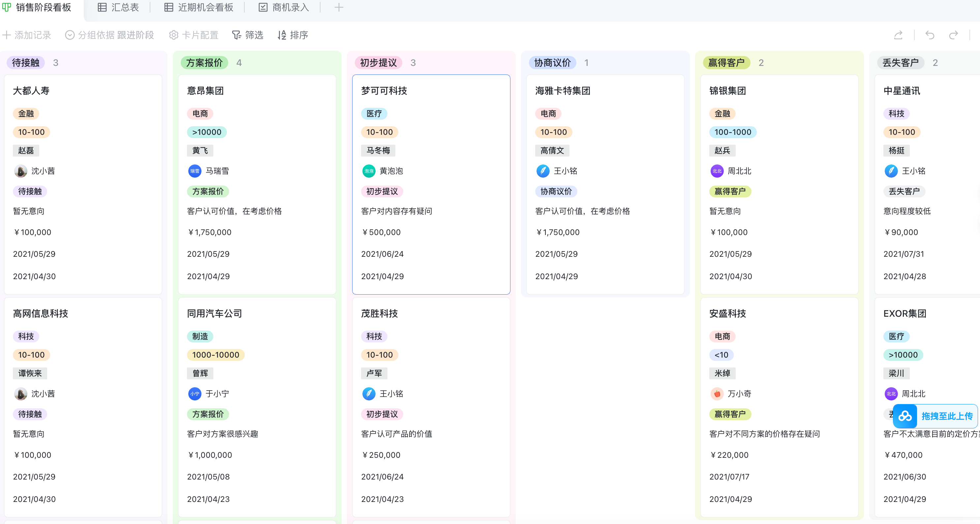Switch to the 近期机会看板 tab
Screen dimensions: 980x524
(x=199, y=8)
